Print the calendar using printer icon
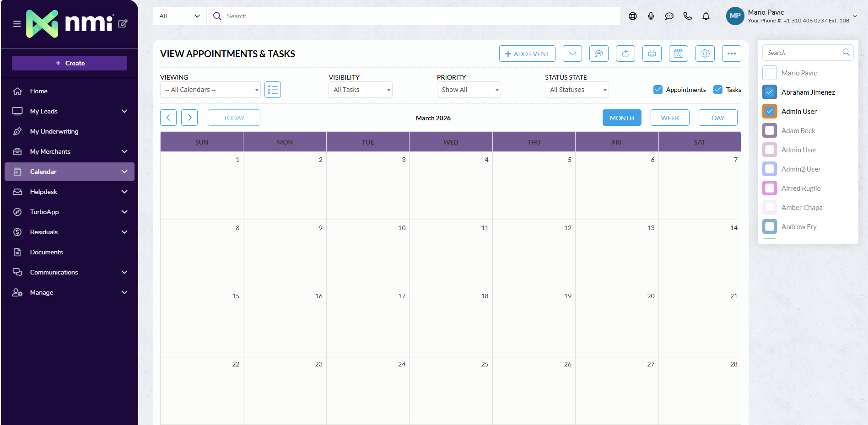The height and width of the screenshot is (425, 868). tap(652, 54)
